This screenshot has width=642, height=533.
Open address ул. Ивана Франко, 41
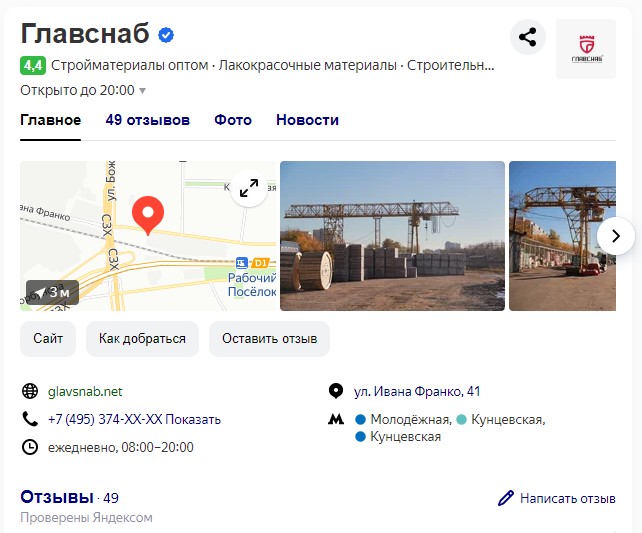point(417,391)
